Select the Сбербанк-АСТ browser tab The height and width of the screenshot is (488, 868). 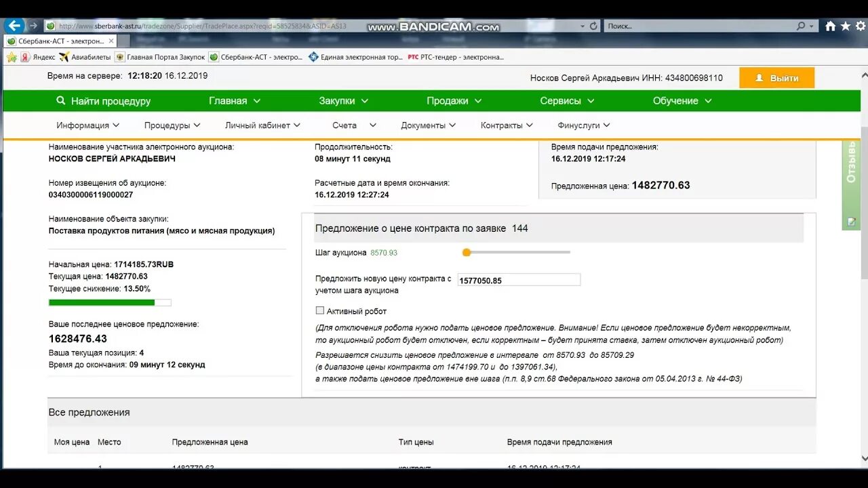(61, 41)
